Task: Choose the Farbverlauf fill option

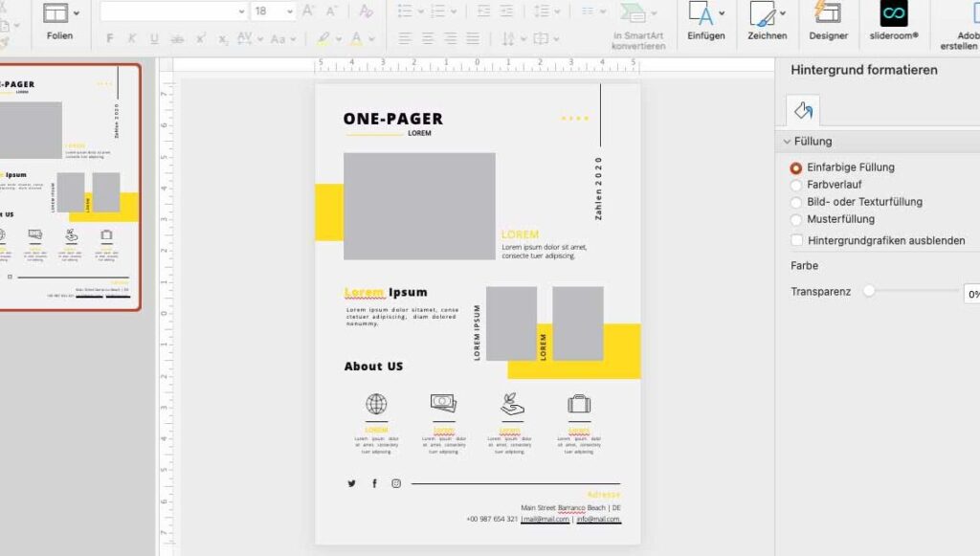Action: [796, 185]
